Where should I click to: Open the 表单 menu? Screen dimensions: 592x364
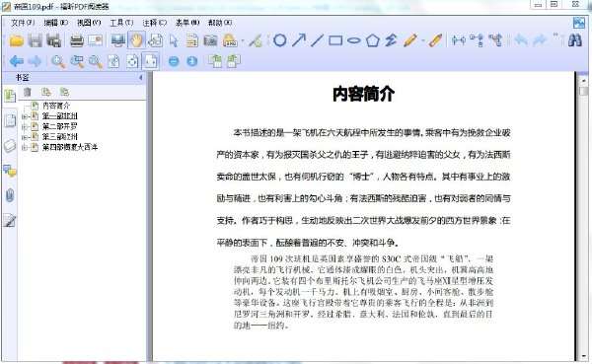(x=187, y=23)
